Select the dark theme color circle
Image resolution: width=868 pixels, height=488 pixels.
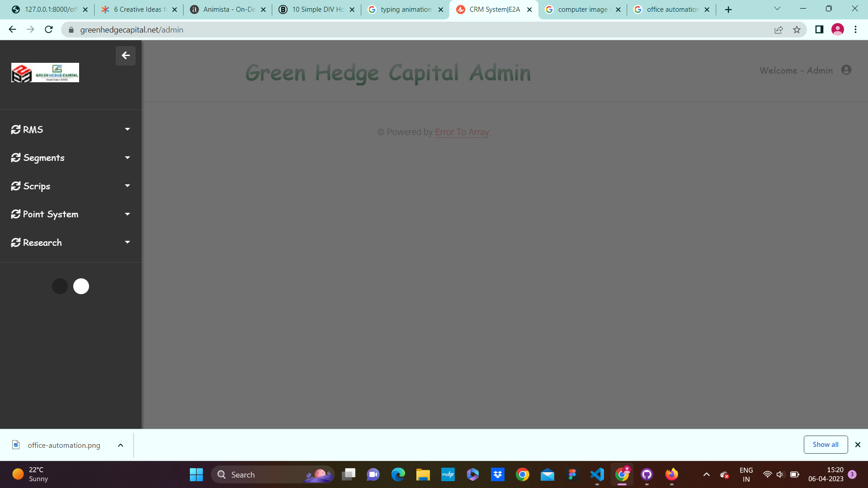(60, 286)
